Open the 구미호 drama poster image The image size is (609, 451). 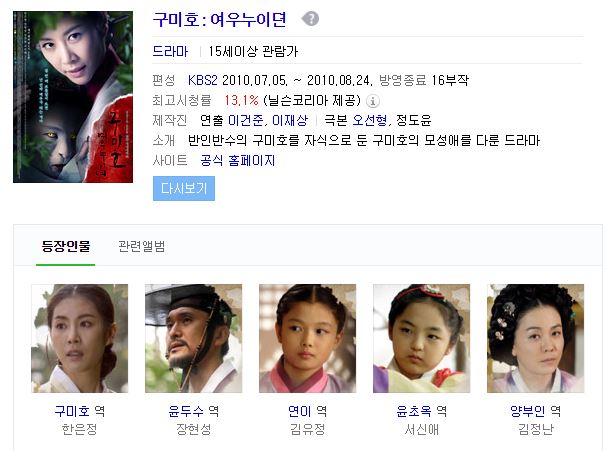point(73,97)
